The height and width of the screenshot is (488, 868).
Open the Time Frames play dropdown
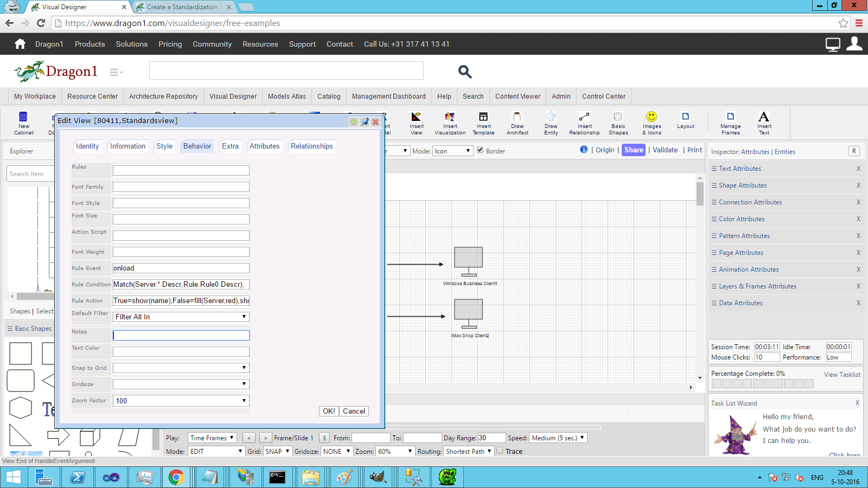(212, 438)
